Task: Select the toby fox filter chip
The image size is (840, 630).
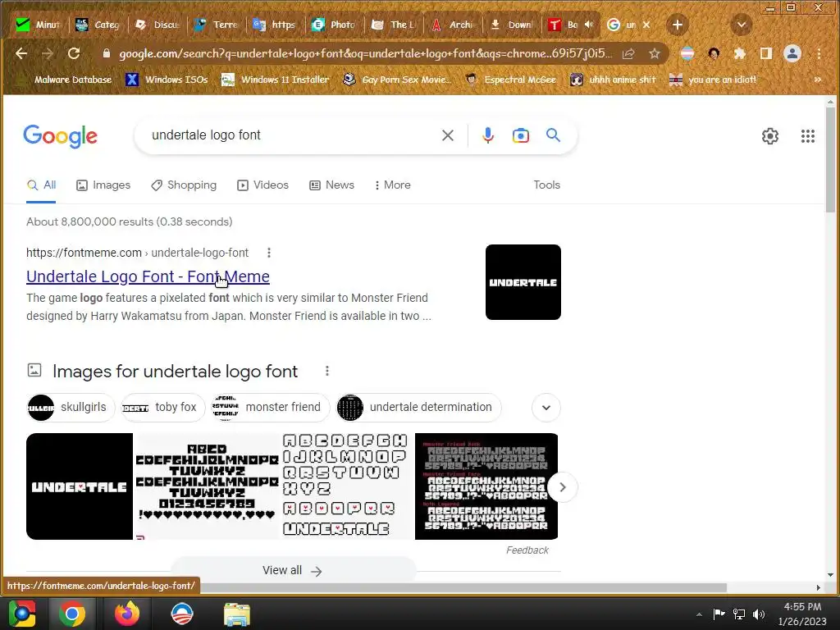Action: click(163, 408)
